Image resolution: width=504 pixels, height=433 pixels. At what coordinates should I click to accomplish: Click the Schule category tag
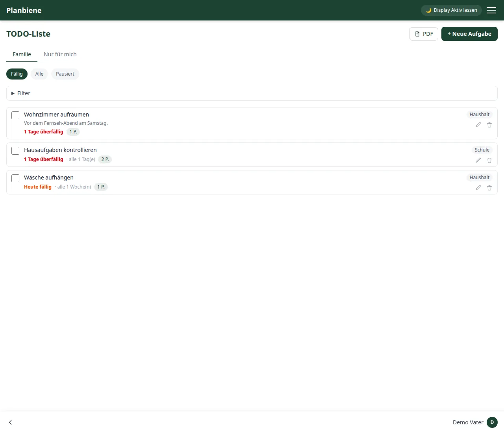[482, 150]
